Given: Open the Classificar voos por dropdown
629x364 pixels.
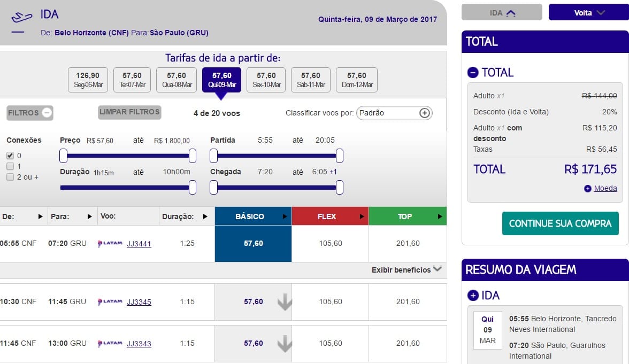Looking at the screenshot, I should (x=394, y=113).
